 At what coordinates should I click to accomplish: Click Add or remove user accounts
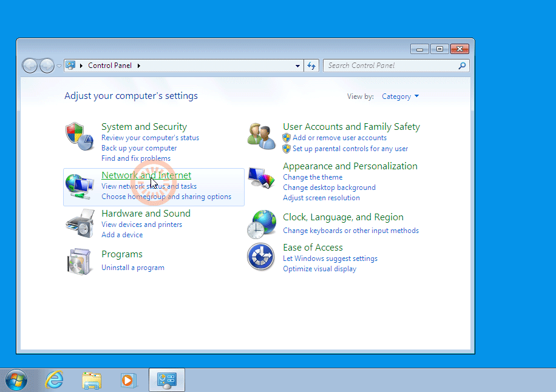click(339, 138)
